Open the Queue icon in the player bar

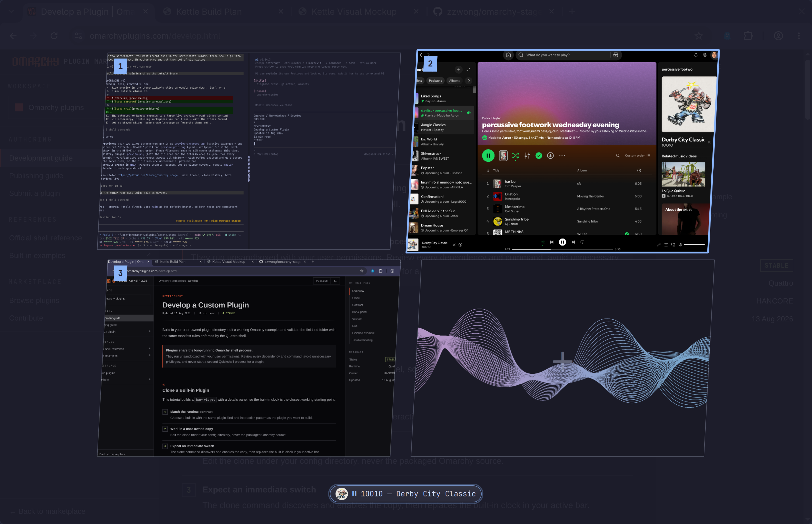pyautogui.click(x=666, y=245)
